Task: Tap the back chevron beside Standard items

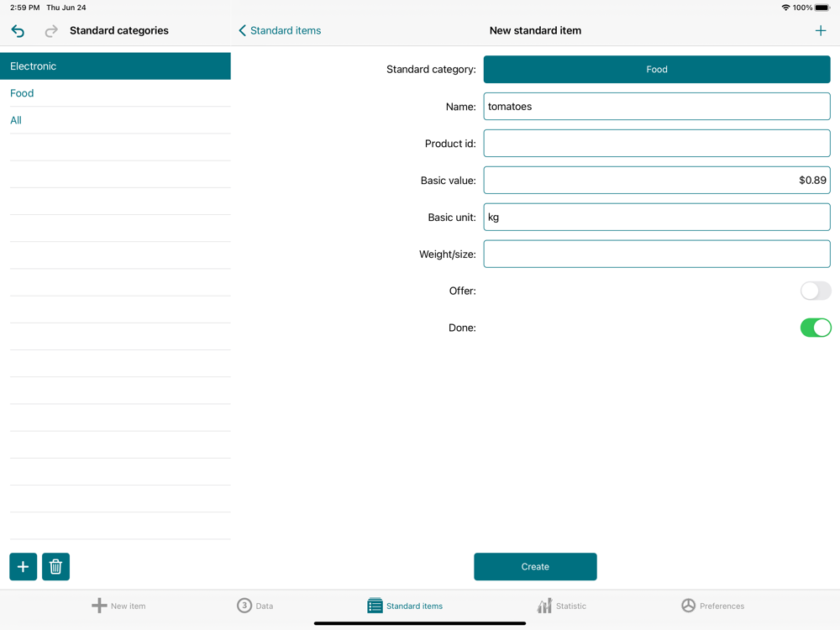Action: point(242,30)
